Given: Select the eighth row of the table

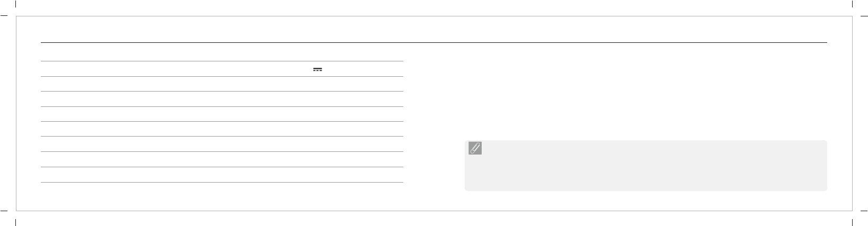Looking at the screenshot, I should 222,160.
